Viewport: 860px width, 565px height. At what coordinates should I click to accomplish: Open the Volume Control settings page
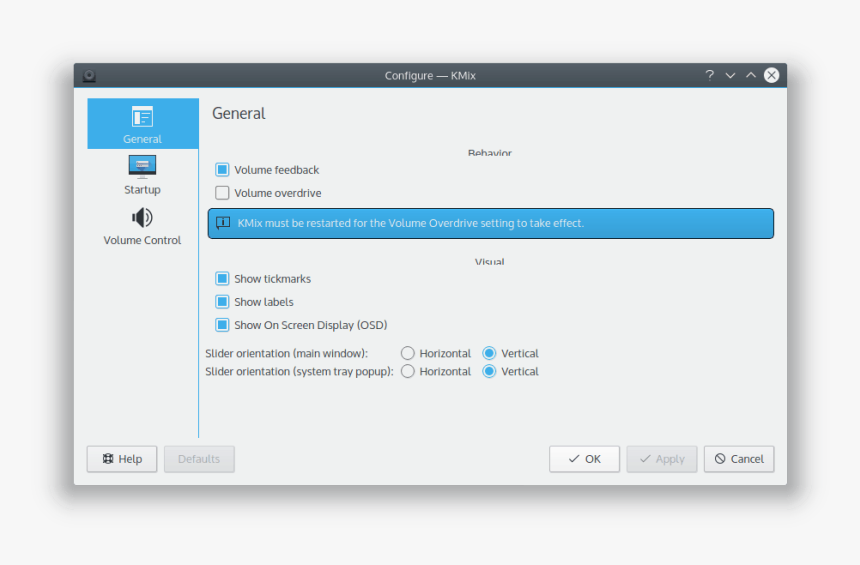143,226
